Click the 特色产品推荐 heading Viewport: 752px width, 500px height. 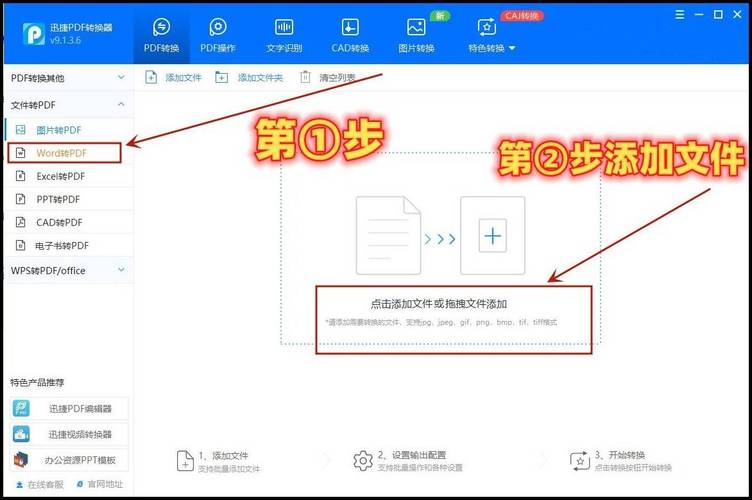tap(37, 383)
